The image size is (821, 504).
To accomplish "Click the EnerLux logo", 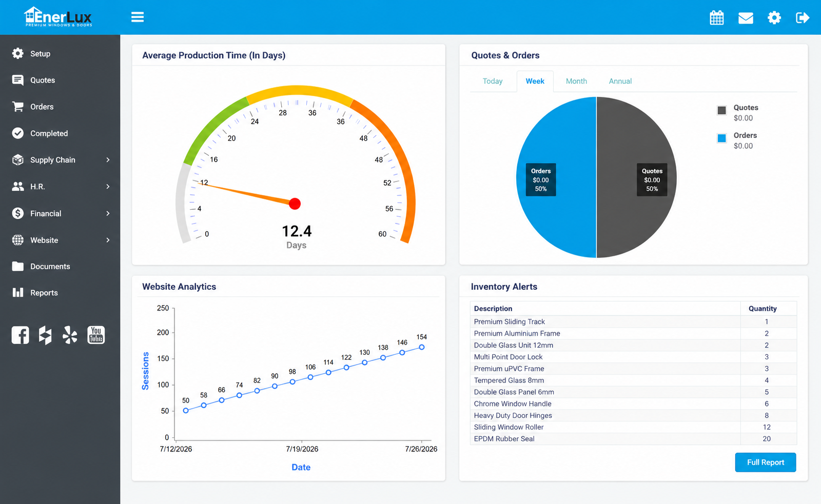I will click(58, 17).
